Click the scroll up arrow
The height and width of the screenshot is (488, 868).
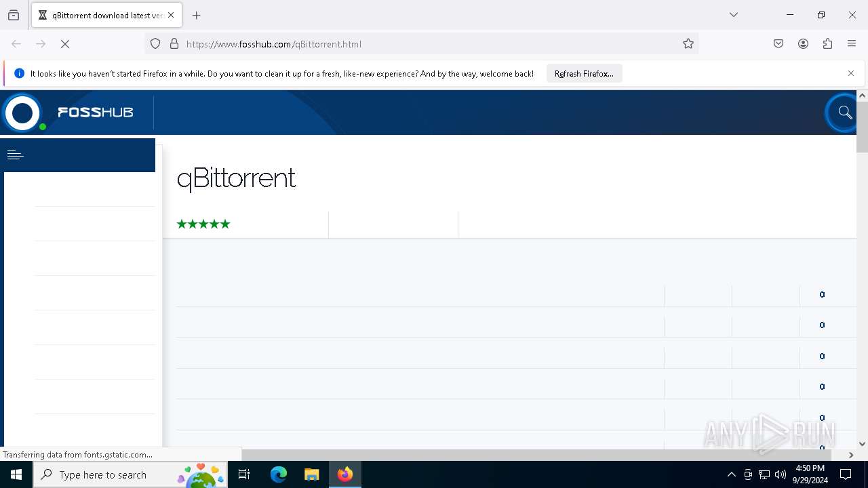[862, 96]
